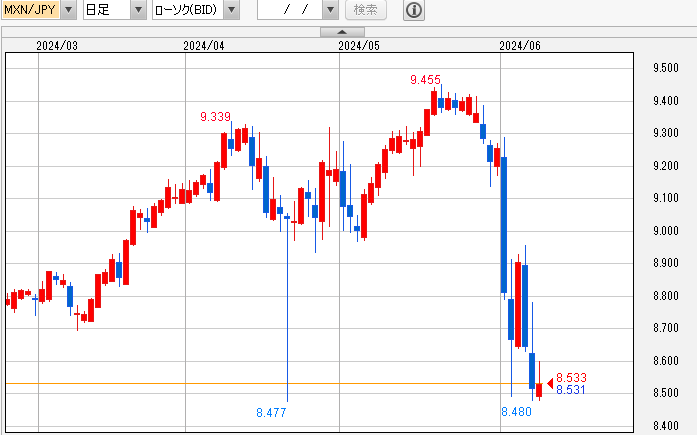Click the blue 8.531 price label
This screenshot has width=697, height=435.
(571, 390)
